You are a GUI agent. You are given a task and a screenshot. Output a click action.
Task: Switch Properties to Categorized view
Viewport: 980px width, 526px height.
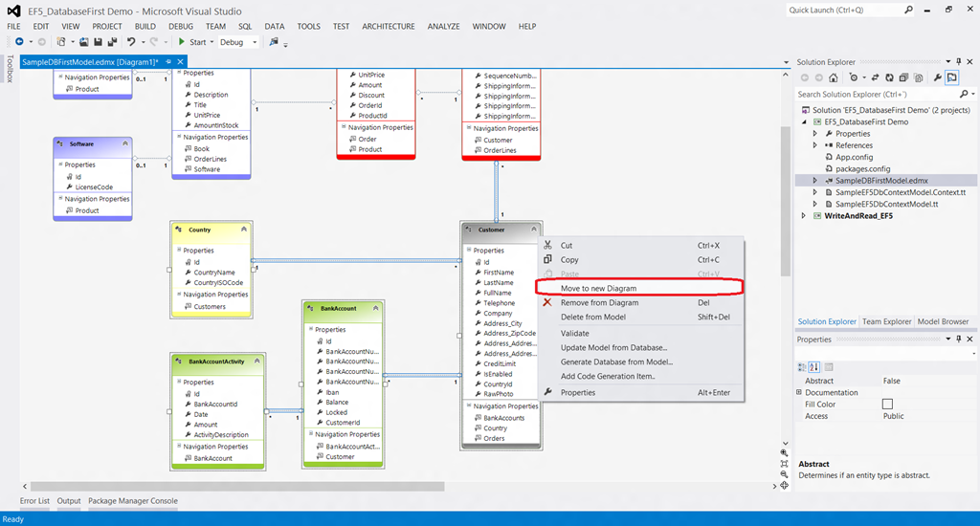(x=802, y=367)
